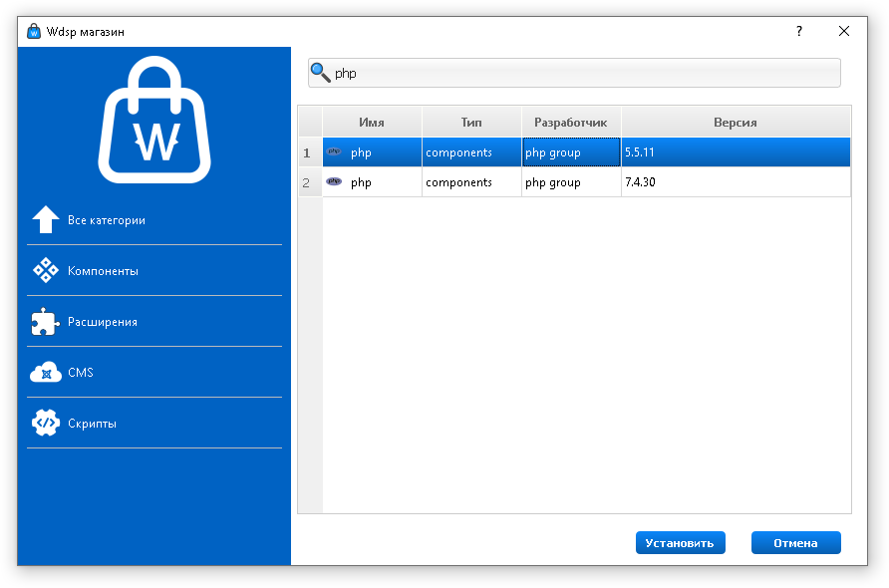Screen dimensions: 889x588
Task: Click the php name text in row 1
Action: tap(361, 153)
